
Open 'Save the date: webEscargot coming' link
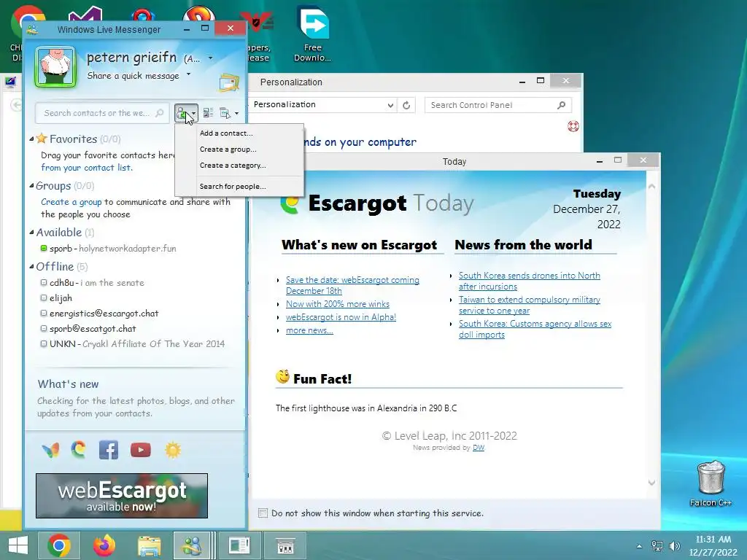[352, 285]
